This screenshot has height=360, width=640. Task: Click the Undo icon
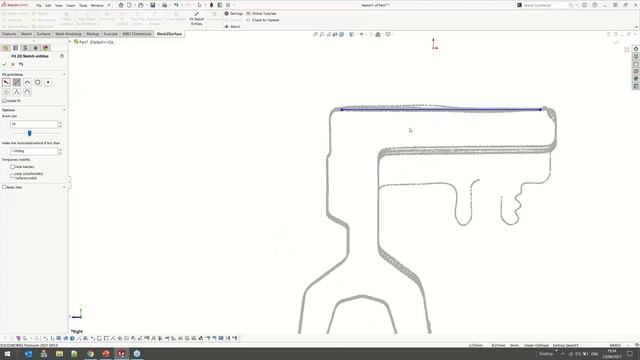(176, 5)
